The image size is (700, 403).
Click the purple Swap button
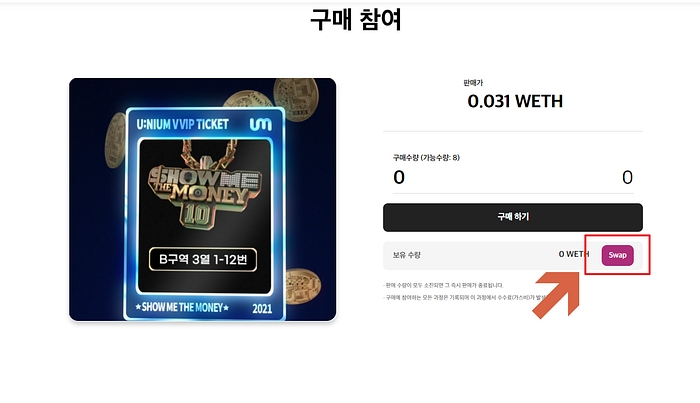pyautogui.click(x=617, y=255)
